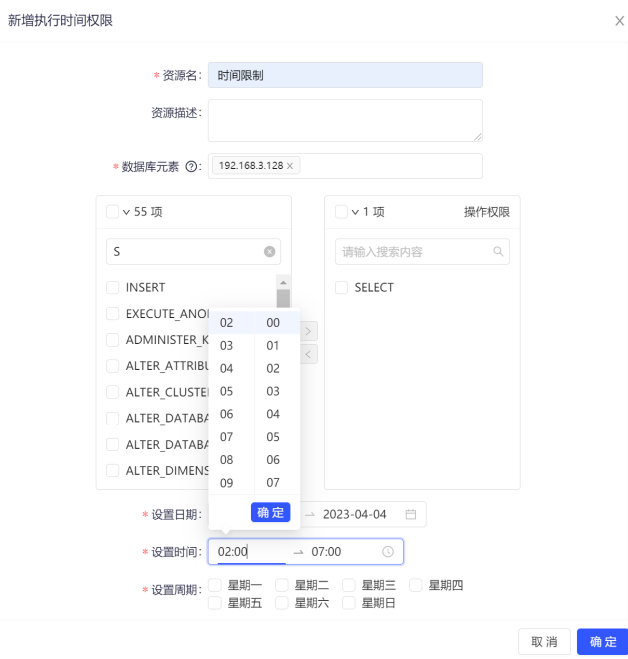Select minute 04 in time picker
This screenshot has width=628, height=659.
tap(277, 414)
